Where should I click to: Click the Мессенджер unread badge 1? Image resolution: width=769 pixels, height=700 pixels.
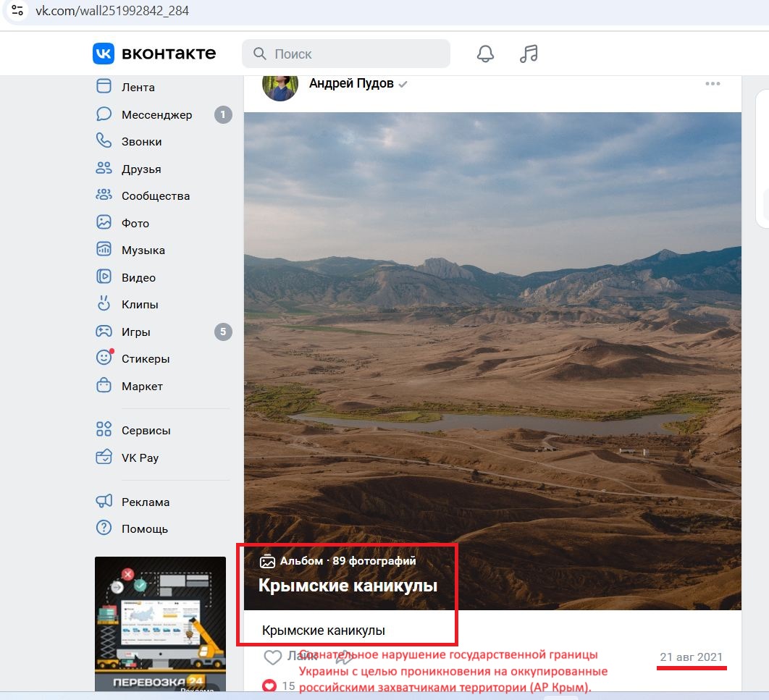223,114
